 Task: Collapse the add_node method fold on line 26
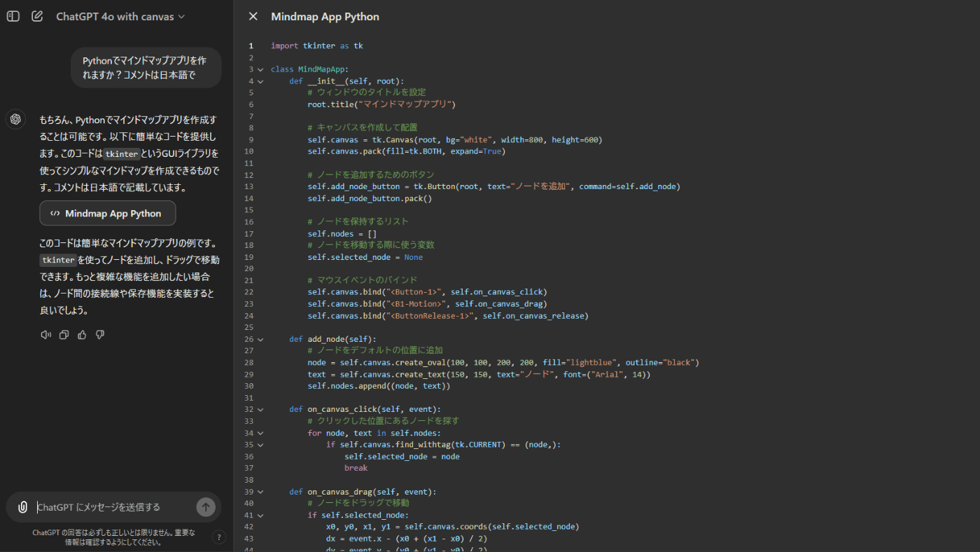point(260,339)
